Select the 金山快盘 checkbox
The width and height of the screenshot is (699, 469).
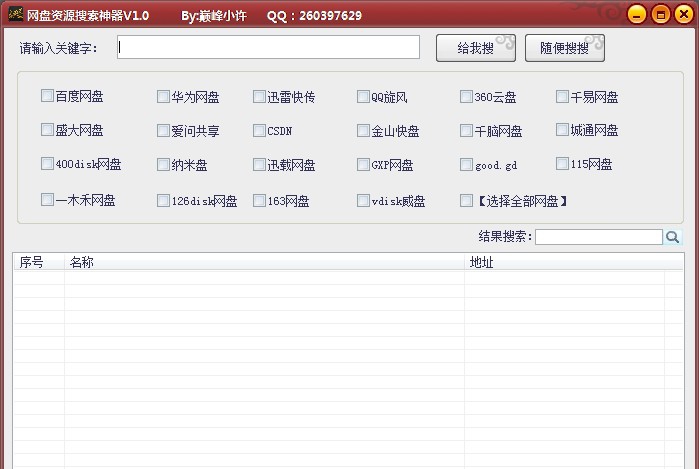pos(363,131)
